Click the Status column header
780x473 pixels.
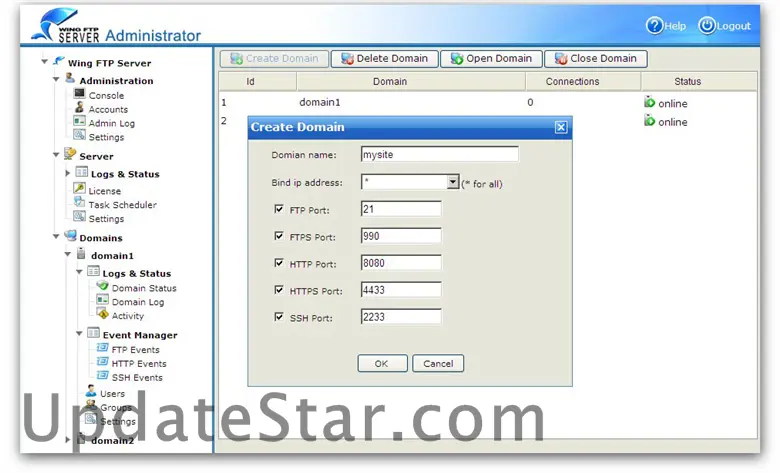[x=699, y=81]
